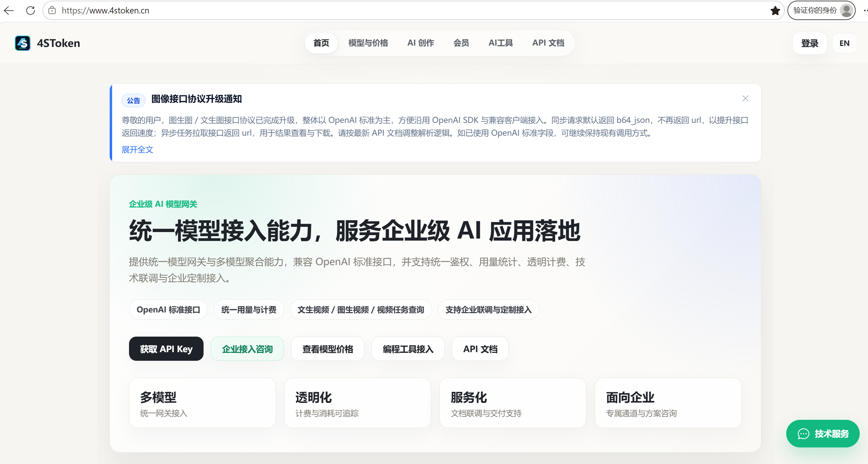Viewport: 868px width, 464px height.
Task: Click the 多模型 feature card
Action: [202, 403]
